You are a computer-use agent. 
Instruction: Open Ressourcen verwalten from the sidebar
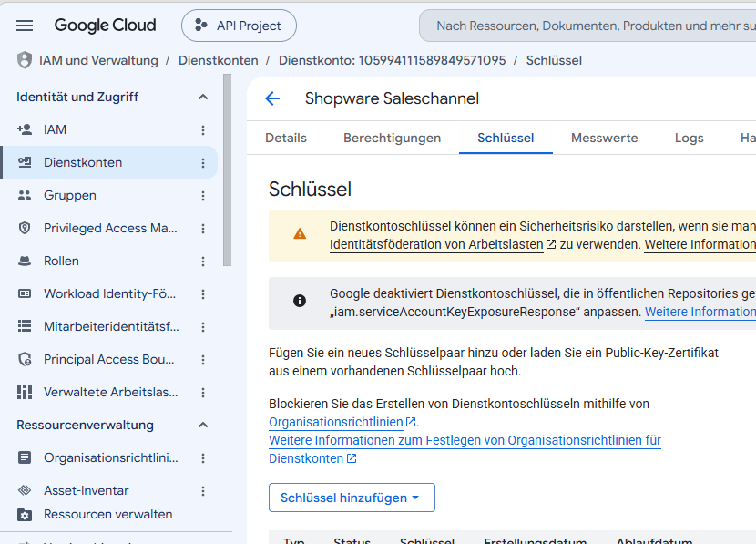(x=109, y=515)
